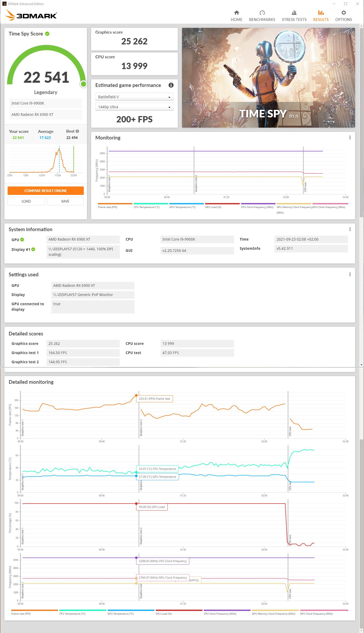Toggle CPU Clock Frequency legend in Monitoring
This screenshot has width=364, height=633.
pos(258,206)
